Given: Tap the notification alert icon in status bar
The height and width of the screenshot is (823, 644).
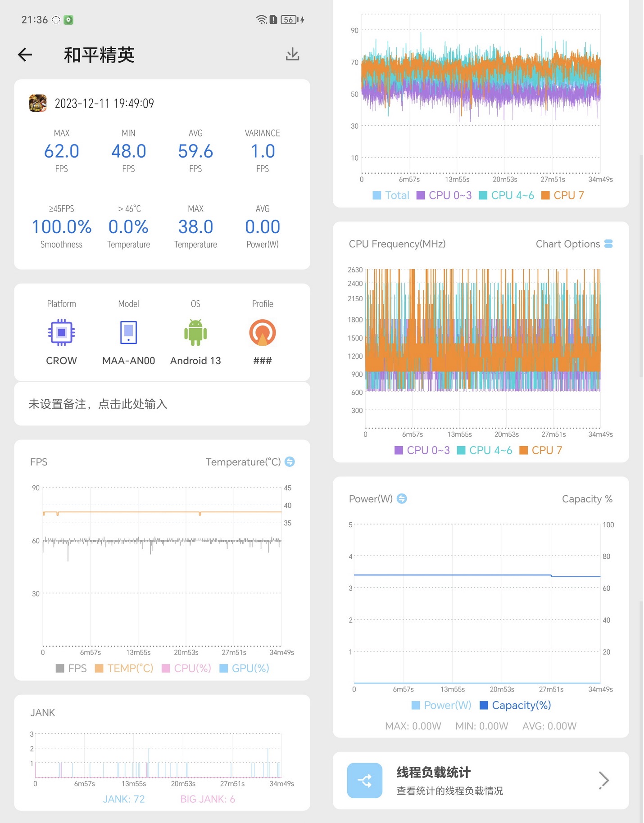Looking at the screenshot, I should pos(273,19).
